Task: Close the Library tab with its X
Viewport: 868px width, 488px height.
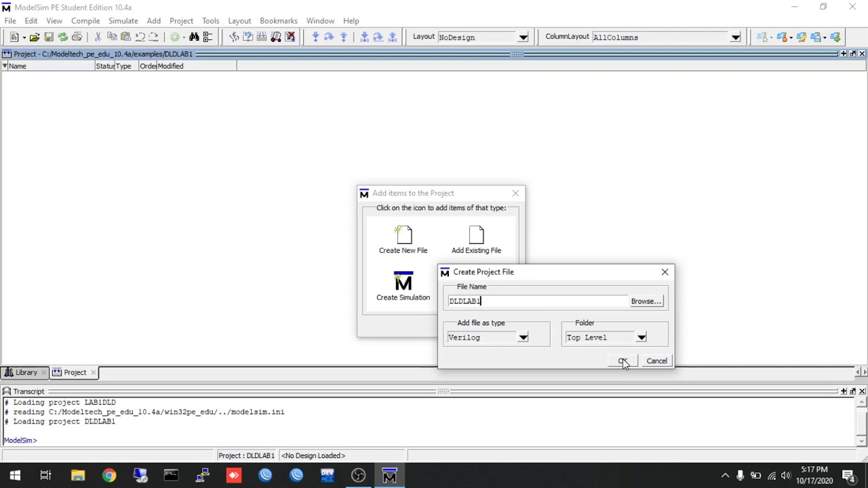Action: coord(43,373)
